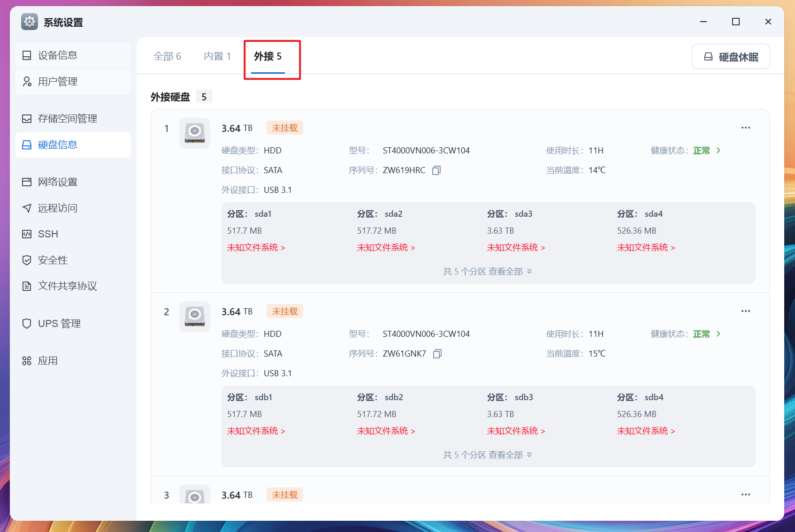
Task: View health status 正常 of disk 2
Action: coord(707,334)
